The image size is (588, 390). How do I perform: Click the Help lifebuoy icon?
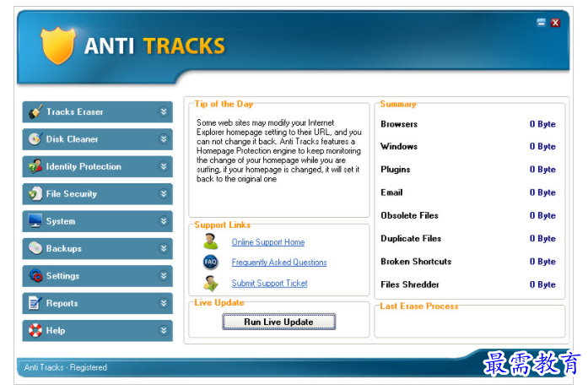click(x=35, y=330)
